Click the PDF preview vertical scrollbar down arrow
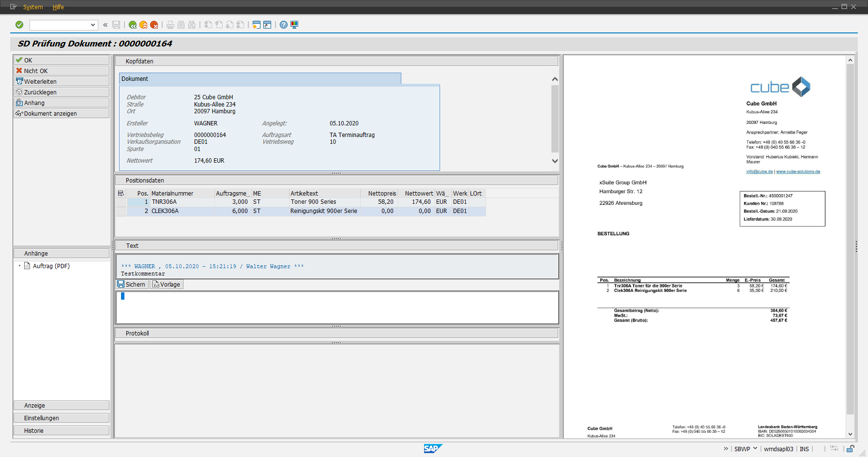 click(x=850, y=434)
